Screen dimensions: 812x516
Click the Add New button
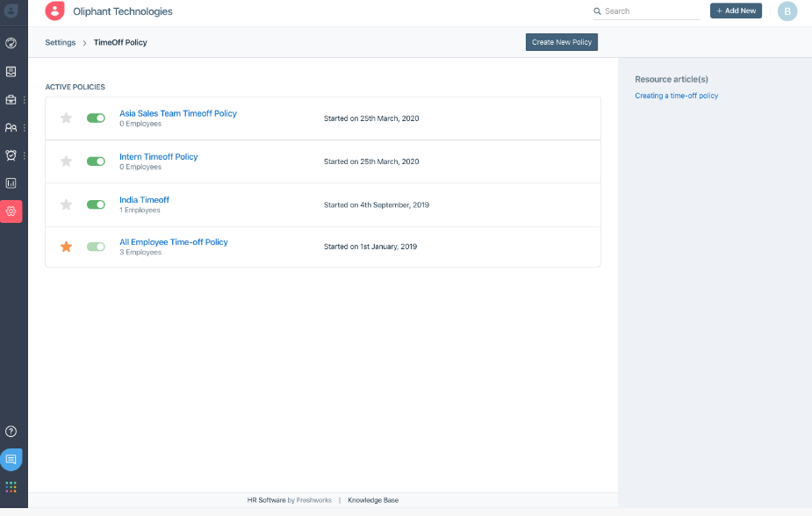736,11
